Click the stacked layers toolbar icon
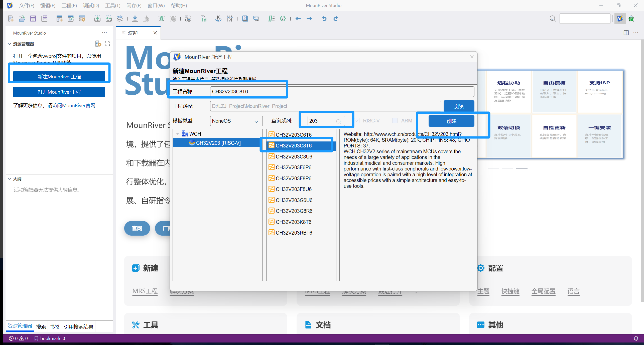Image resolution: width=644 pixels, height=345 pixels. pyautogui.click(x=120, y=19)
